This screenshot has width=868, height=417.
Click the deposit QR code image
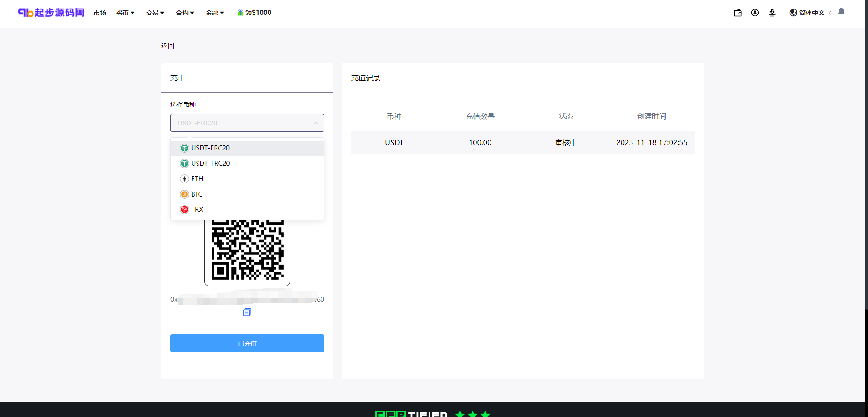247,252
